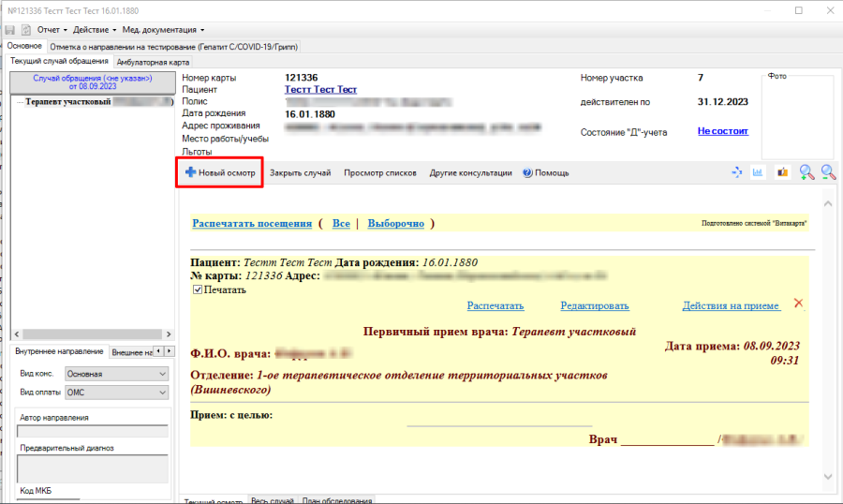
Task: Click the blue dotted arrows icon
Action: click(x=736, y=172)
